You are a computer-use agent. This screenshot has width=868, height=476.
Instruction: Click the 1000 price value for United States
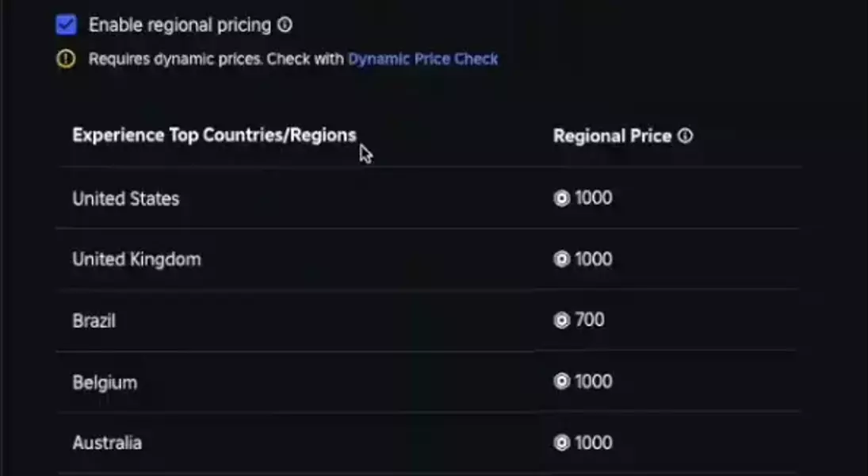pyautogui.click(x=594, y=198)
